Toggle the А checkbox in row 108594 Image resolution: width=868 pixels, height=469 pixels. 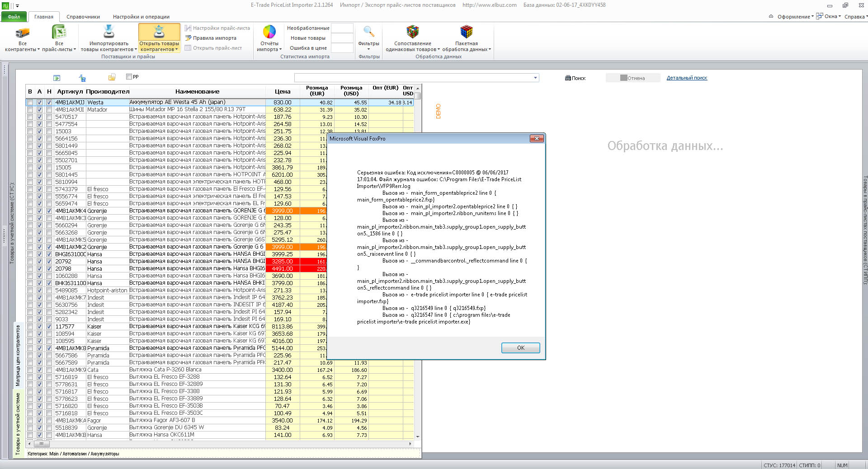pyautogui.click(x=40, y=334)
